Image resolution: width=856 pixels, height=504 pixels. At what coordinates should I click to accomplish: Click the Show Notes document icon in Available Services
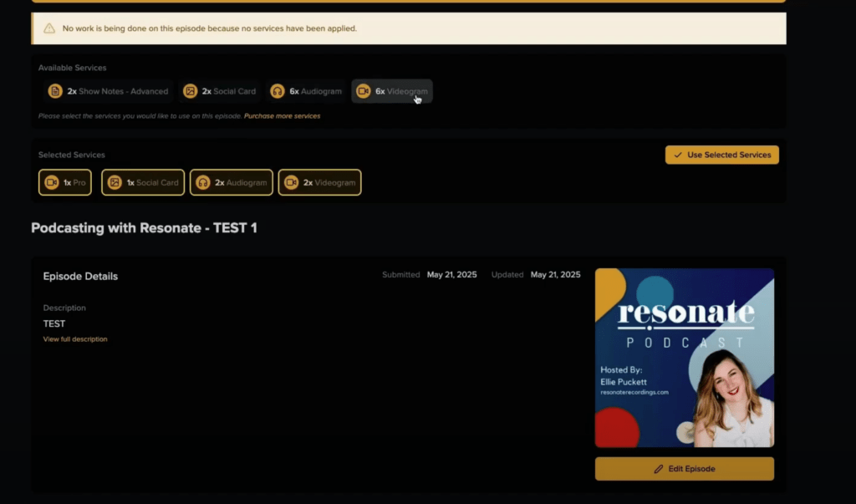point(55,91)
